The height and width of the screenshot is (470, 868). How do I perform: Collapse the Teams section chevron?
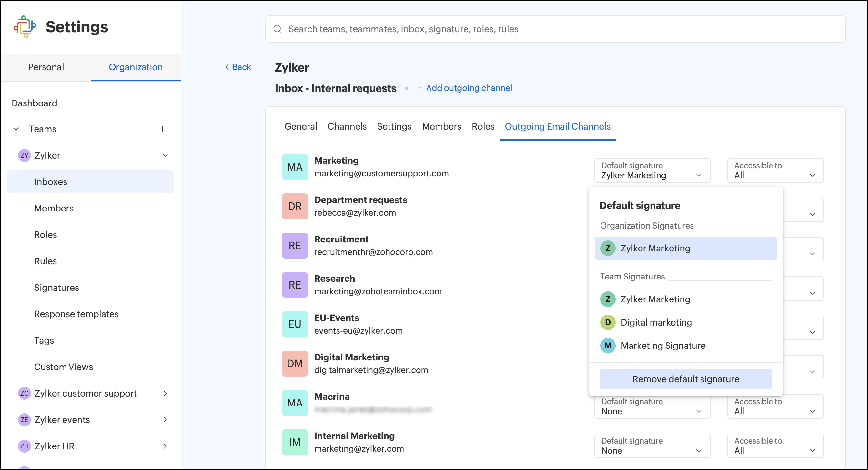coord(16,129)
